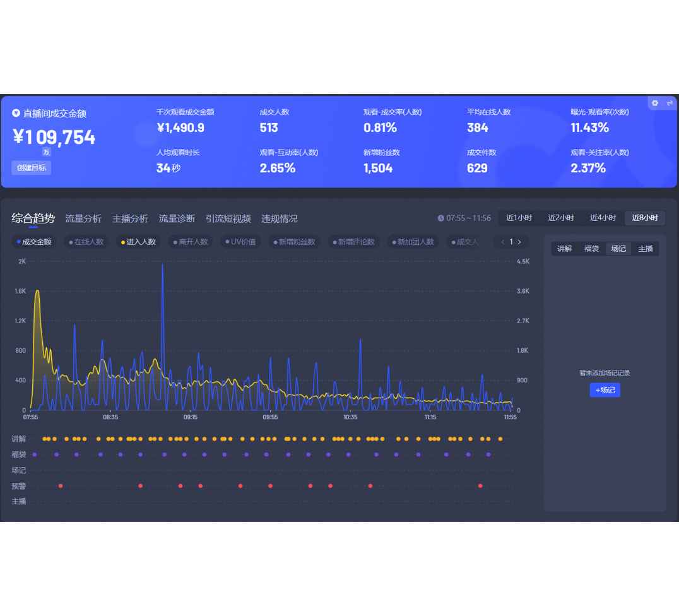Click the clock icon beside 07:55~11:56
679x616 pixels.
(x=440, y=218)
